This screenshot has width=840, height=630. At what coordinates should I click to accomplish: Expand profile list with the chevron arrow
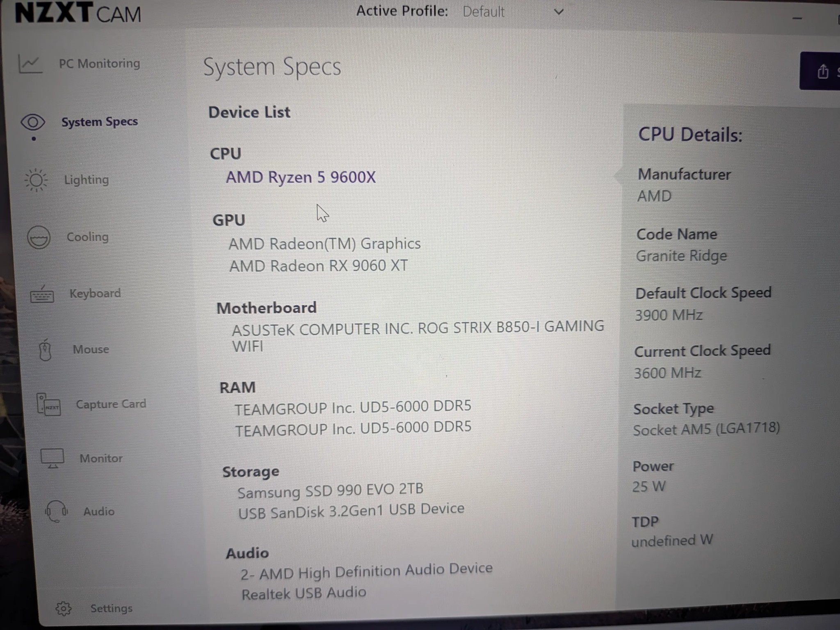(558, 12)
